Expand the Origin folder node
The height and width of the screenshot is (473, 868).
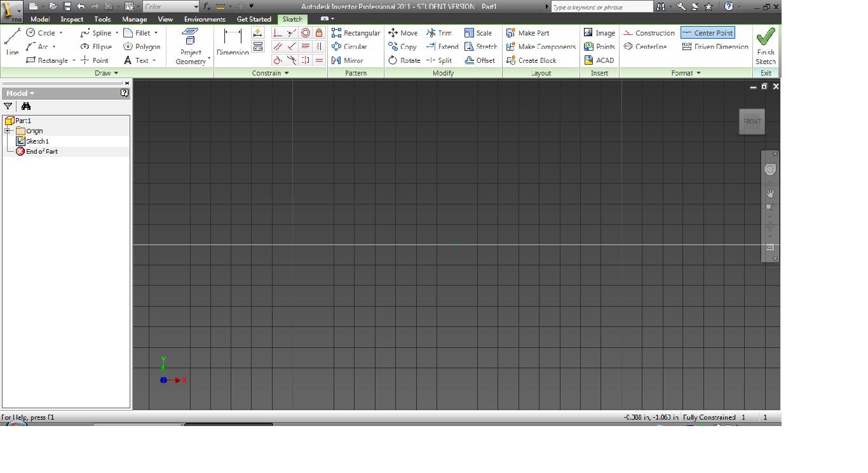[8, 131]
